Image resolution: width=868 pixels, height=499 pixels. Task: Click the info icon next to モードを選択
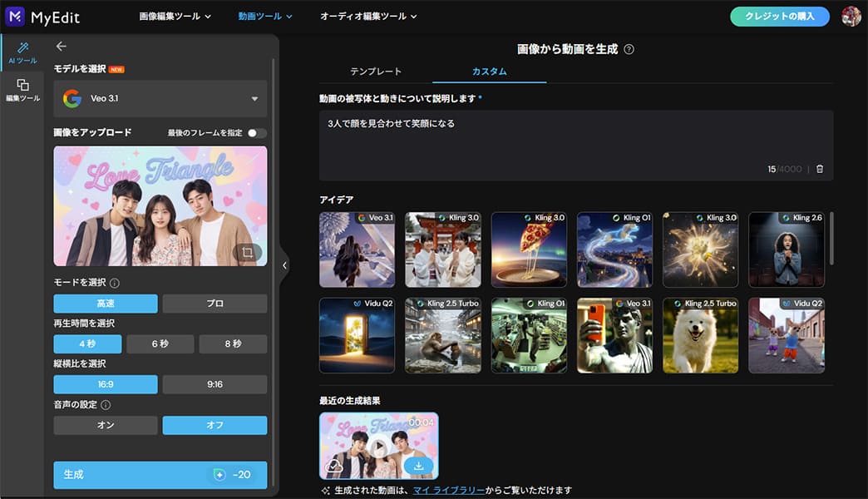coord(115,281)
